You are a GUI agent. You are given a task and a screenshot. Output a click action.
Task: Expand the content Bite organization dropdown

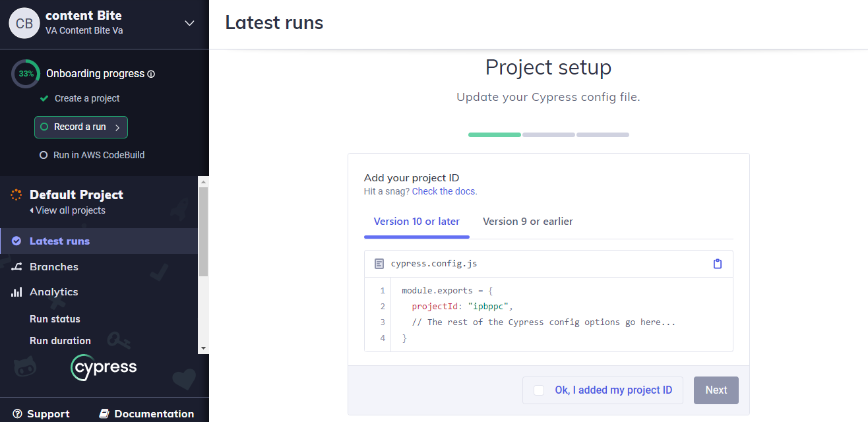(189, 23)
